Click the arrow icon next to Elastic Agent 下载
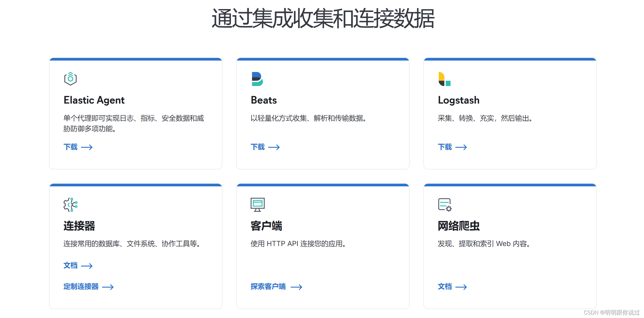 pyautogui.click(x=87, y=147)
